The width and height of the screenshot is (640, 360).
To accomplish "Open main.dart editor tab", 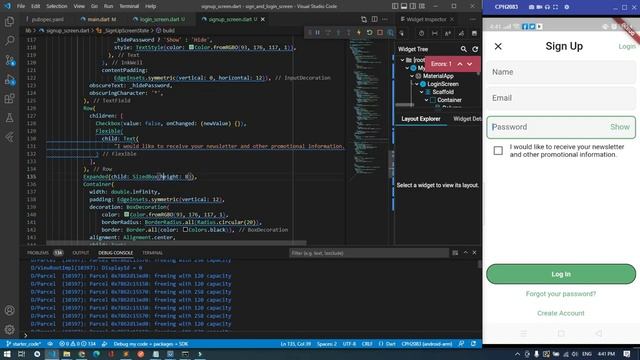I will tap(98, 19).
